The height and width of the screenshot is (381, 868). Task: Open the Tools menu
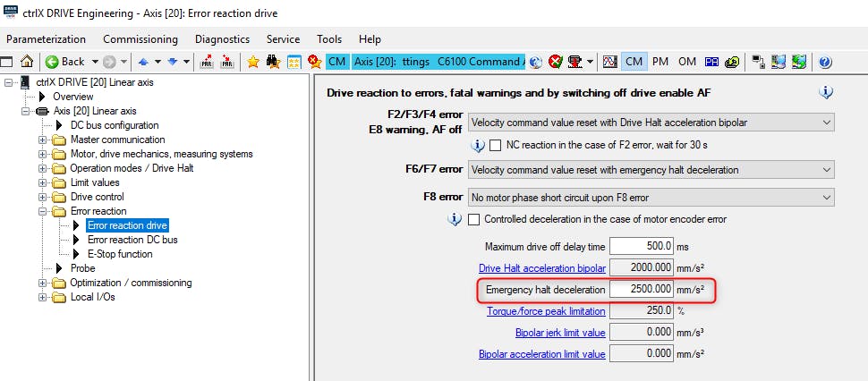[329, 39]
